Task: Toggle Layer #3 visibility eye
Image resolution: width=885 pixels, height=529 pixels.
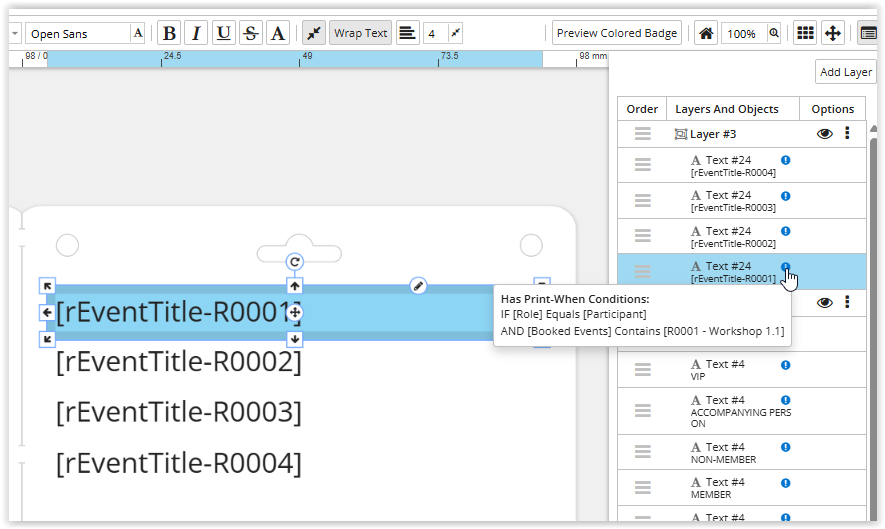Action: 824,133
